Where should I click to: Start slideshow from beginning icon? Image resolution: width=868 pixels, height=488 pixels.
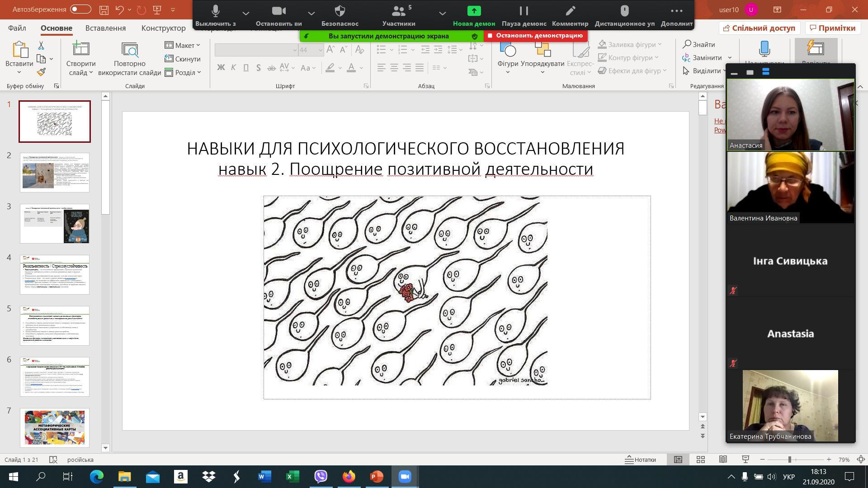click(157, 9)
